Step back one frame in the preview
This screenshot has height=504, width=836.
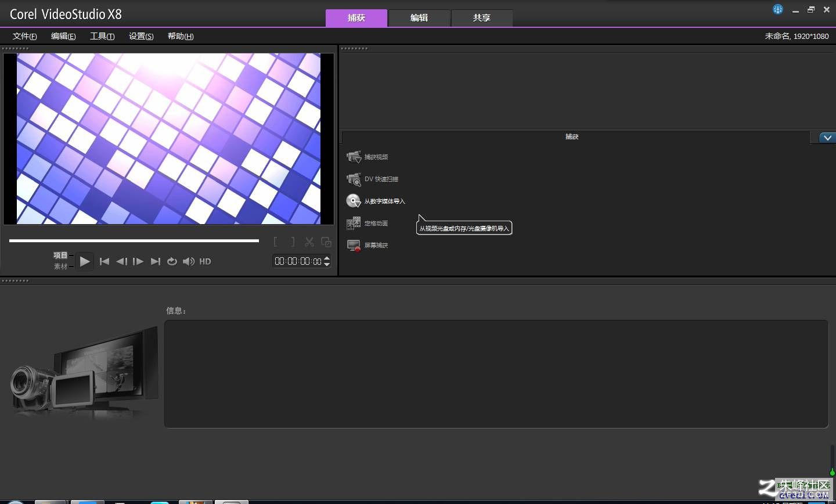121,261
